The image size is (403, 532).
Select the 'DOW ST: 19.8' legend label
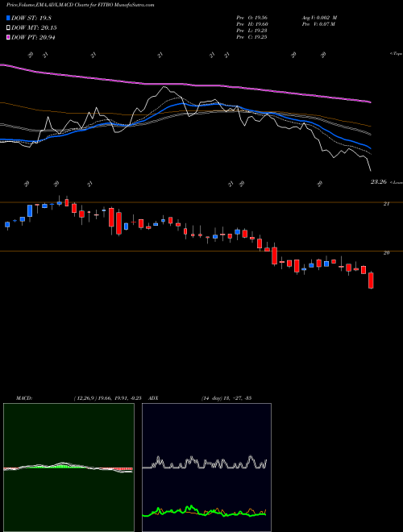(31, 18)
